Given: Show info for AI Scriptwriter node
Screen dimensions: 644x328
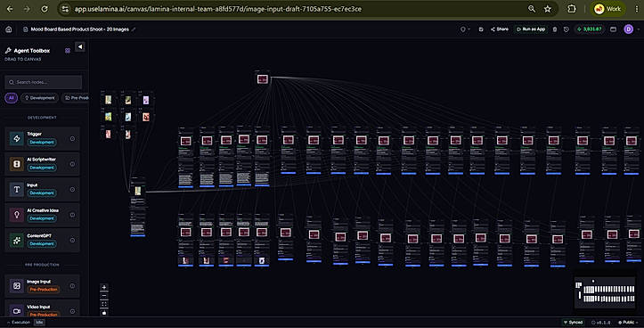Looking at the screenshot, I should (x=72, y=164).
